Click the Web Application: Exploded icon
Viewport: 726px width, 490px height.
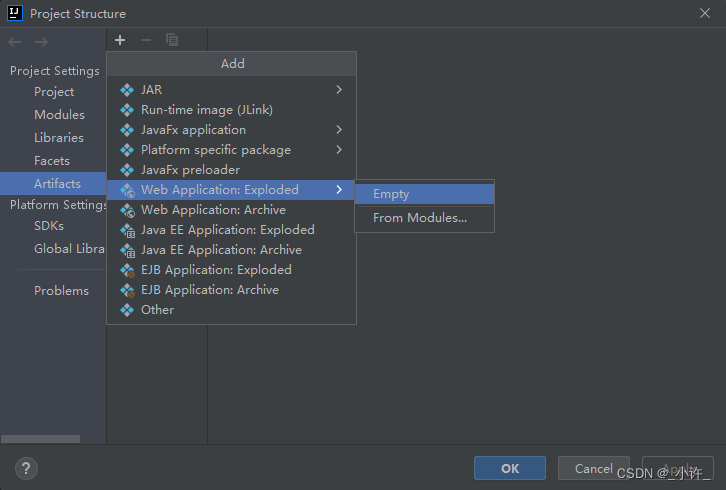tap(127, 190)
